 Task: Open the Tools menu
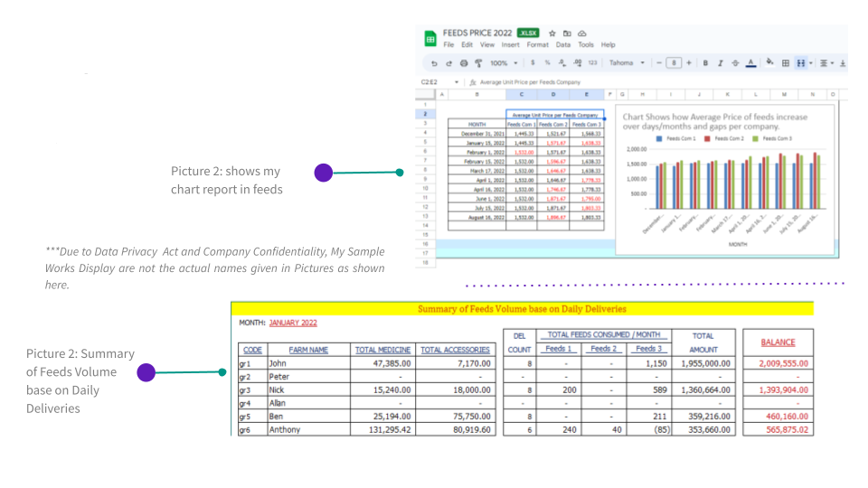tap(586, 45)
